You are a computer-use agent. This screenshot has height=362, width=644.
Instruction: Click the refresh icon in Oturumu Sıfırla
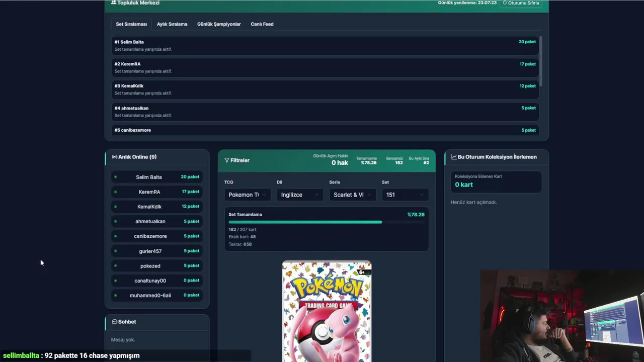[505, 3]
